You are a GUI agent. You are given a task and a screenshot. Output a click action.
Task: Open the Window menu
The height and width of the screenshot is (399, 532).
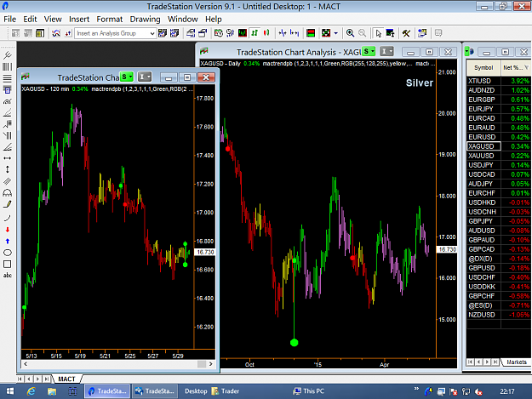pos(182,19)
